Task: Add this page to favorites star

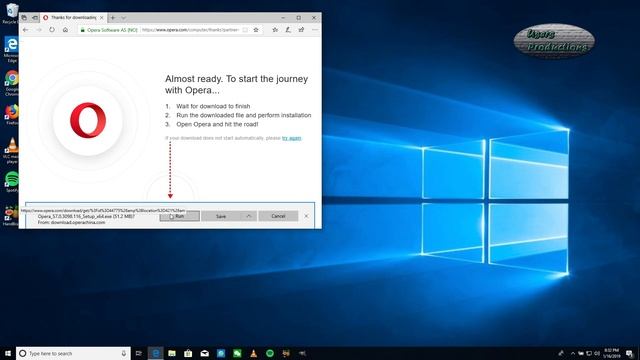Action: click(256, 30)
